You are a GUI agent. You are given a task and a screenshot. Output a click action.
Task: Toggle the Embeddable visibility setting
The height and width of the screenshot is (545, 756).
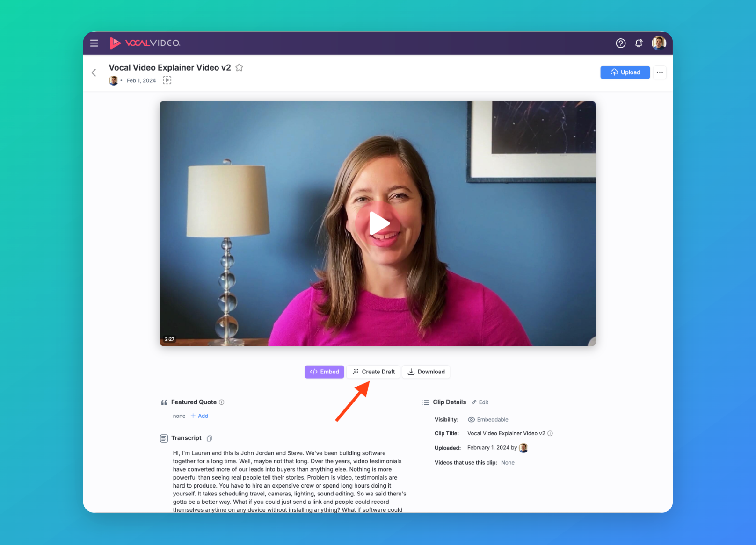coord(488,420)
